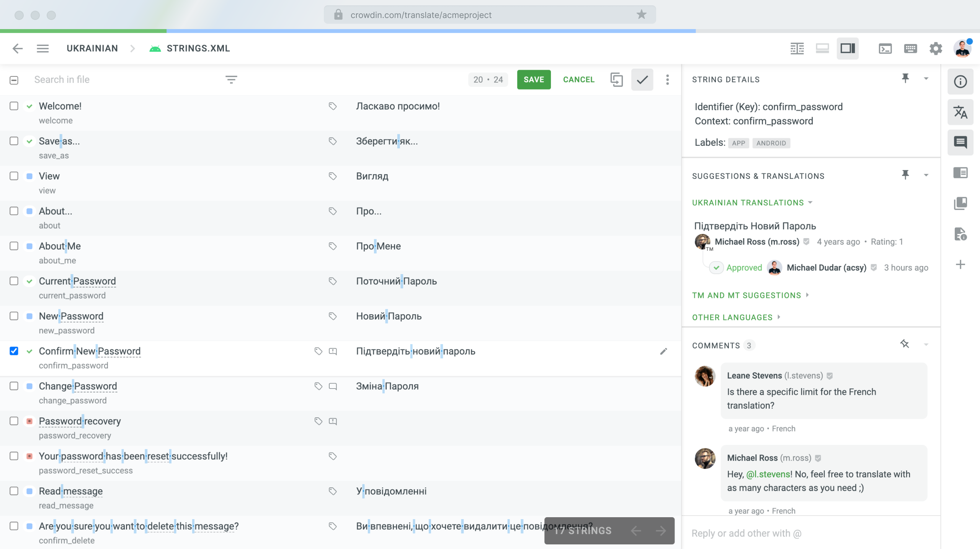The height and width of the screenshot is (549, 980).
Task: Toggle checkbox for View string row
Action: (x=14, y=176)
